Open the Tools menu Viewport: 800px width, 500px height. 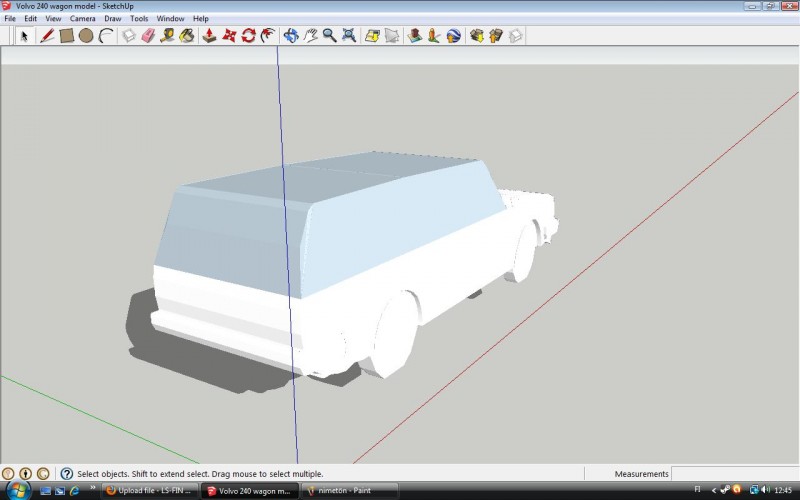tap(139, 18)
